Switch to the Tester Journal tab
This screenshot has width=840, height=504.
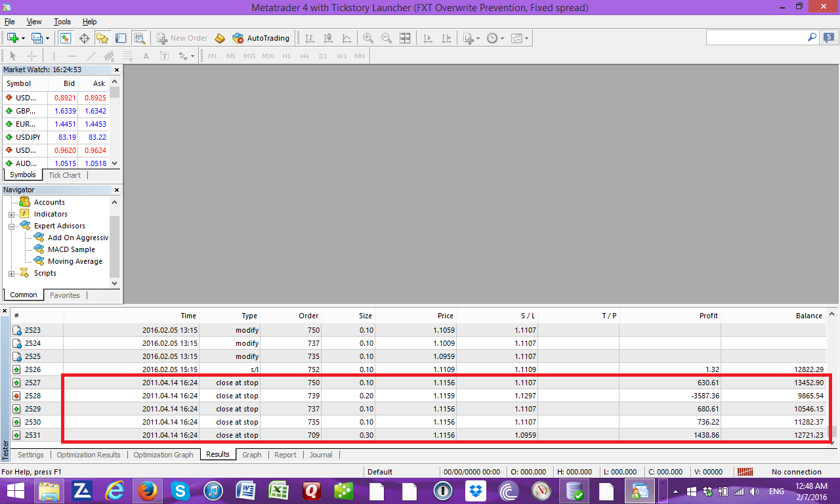(321, 455)
